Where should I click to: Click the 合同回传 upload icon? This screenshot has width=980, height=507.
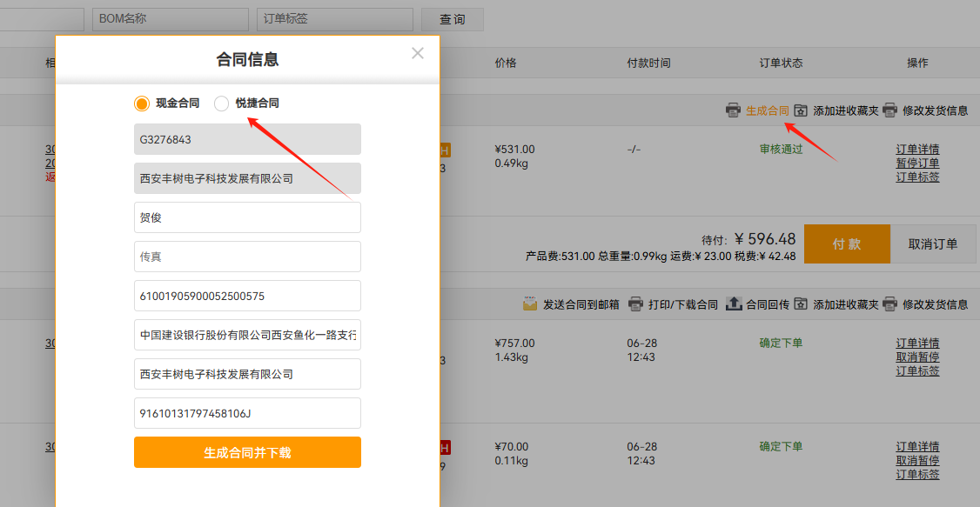click(x=734, y=304)
